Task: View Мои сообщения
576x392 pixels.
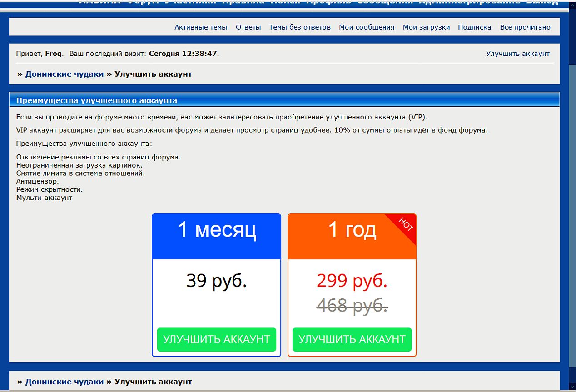Action: coord(366,27)
